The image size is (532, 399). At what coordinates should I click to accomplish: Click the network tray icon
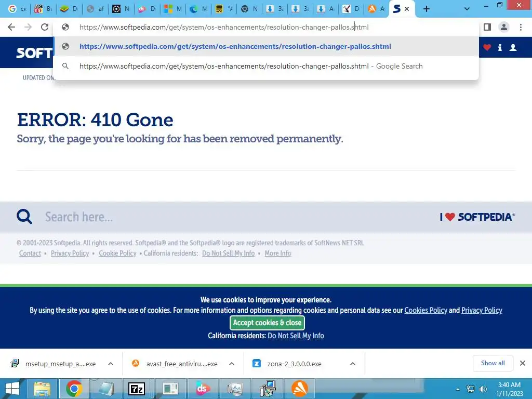click(x=471, y=389)
